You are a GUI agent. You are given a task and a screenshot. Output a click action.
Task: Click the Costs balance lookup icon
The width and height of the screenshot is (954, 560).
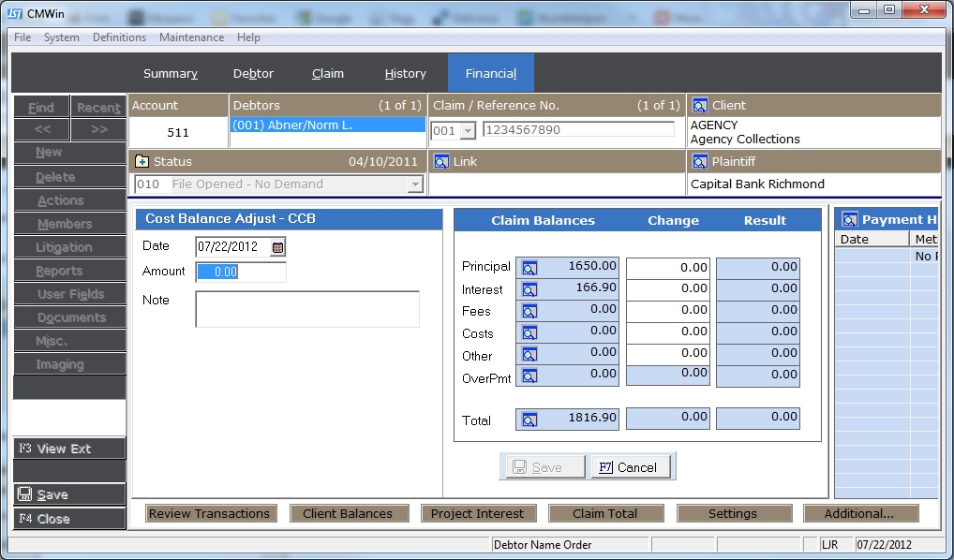[529, 333]
